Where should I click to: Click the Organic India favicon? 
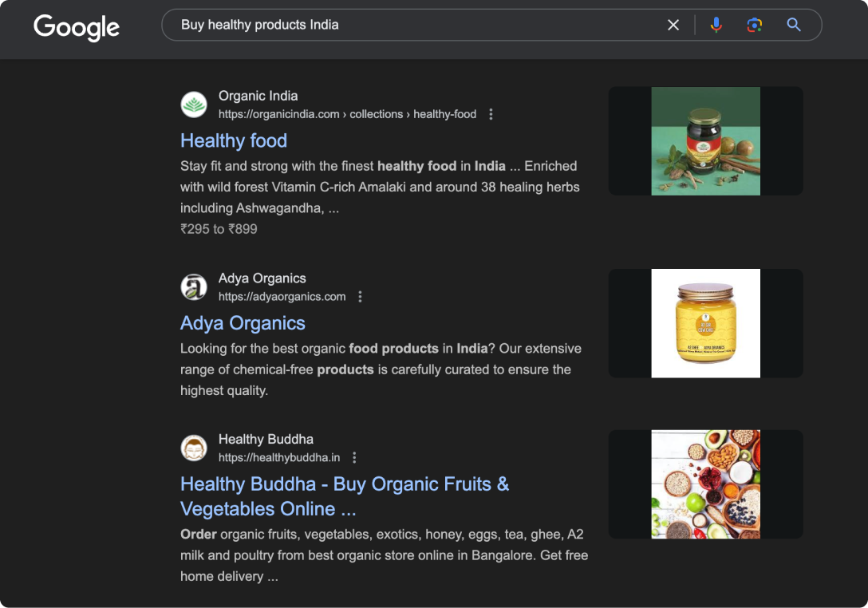click(x=194, y=105)
